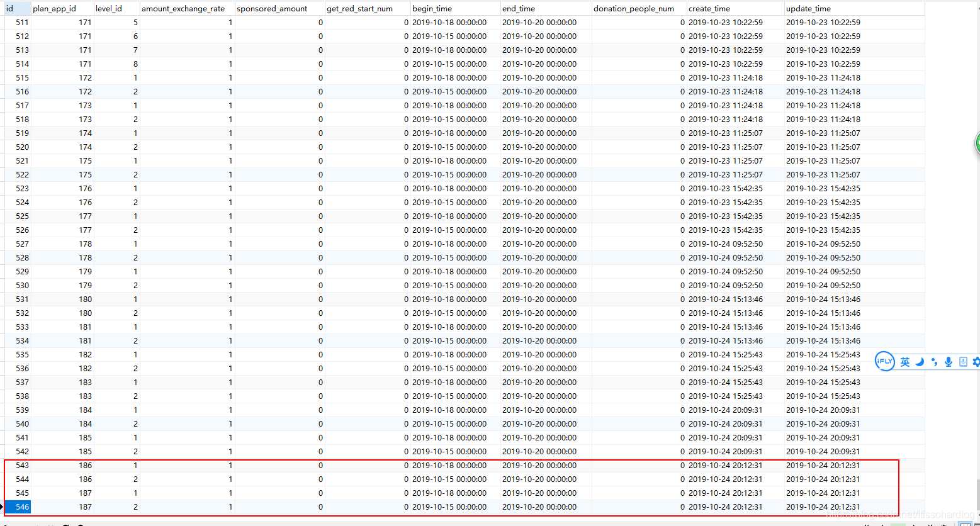Click plan_app_id 187 in row 545
The width and height of the screenshot is (980, 526).
(x=62, y=493)
